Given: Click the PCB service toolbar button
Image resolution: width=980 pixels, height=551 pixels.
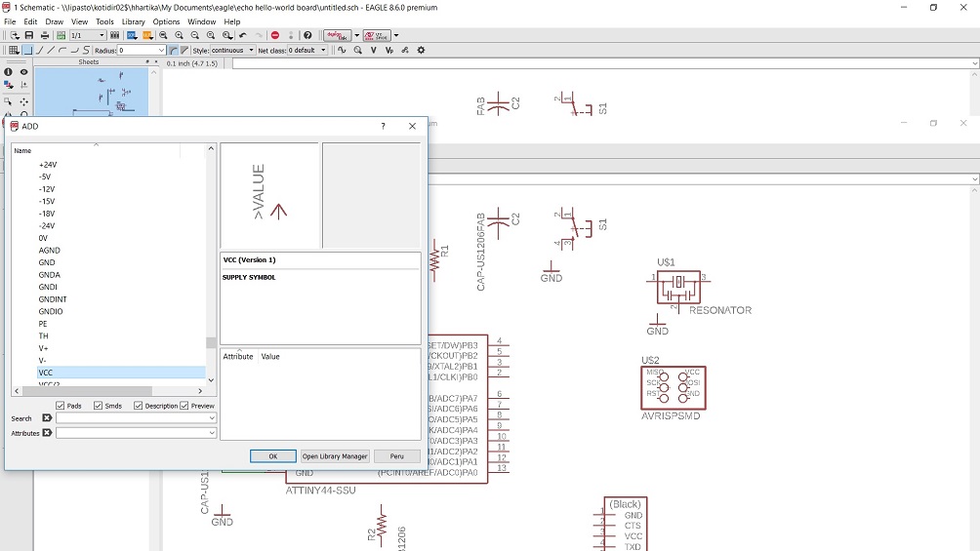Looking at the screenshot, I should tap(377, 36).
